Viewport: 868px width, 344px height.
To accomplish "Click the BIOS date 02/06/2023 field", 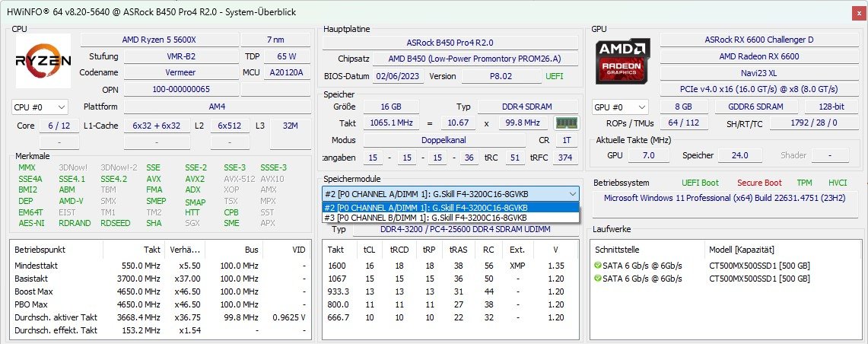I will click(397, 76).
